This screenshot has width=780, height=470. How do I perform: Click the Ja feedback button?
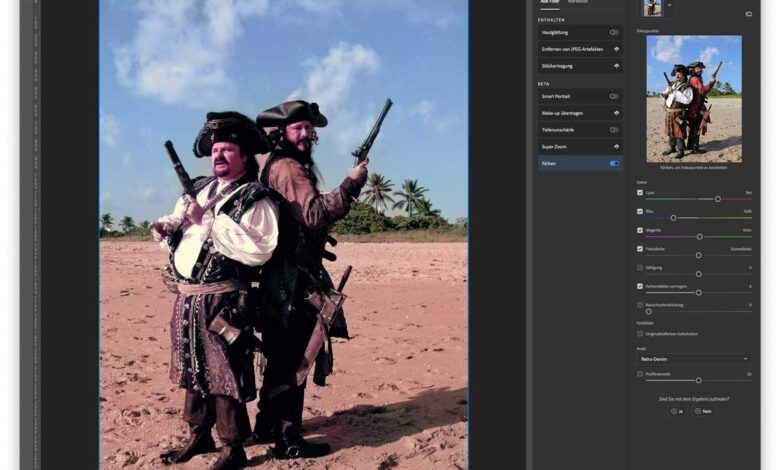pyautogui.click(x=677, y=411)
